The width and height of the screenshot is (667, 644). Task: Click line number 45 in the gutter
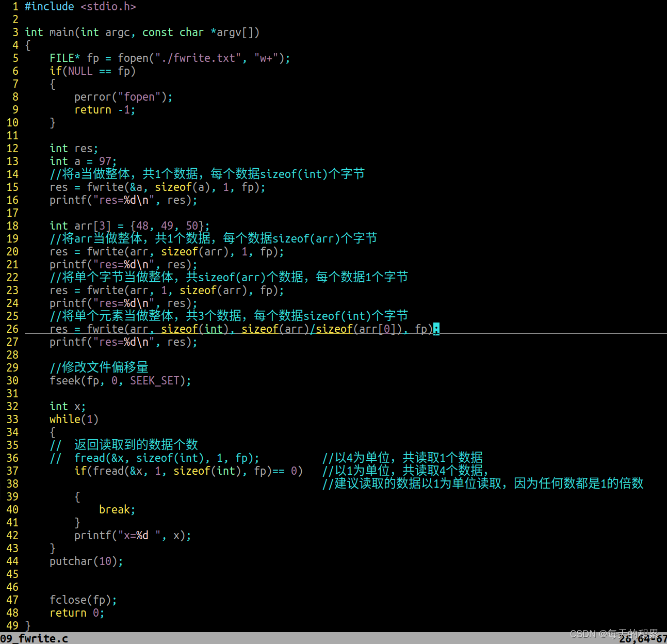12,574
